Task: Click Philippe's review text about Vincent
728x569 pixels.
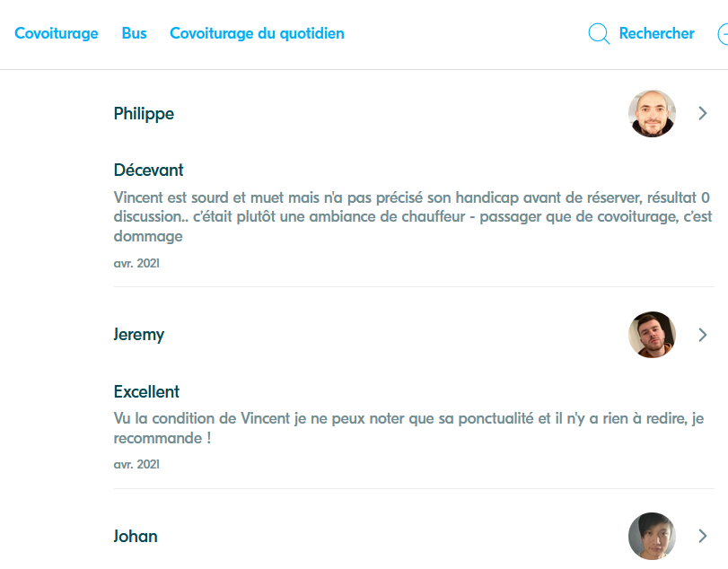Action: (413, 216)
